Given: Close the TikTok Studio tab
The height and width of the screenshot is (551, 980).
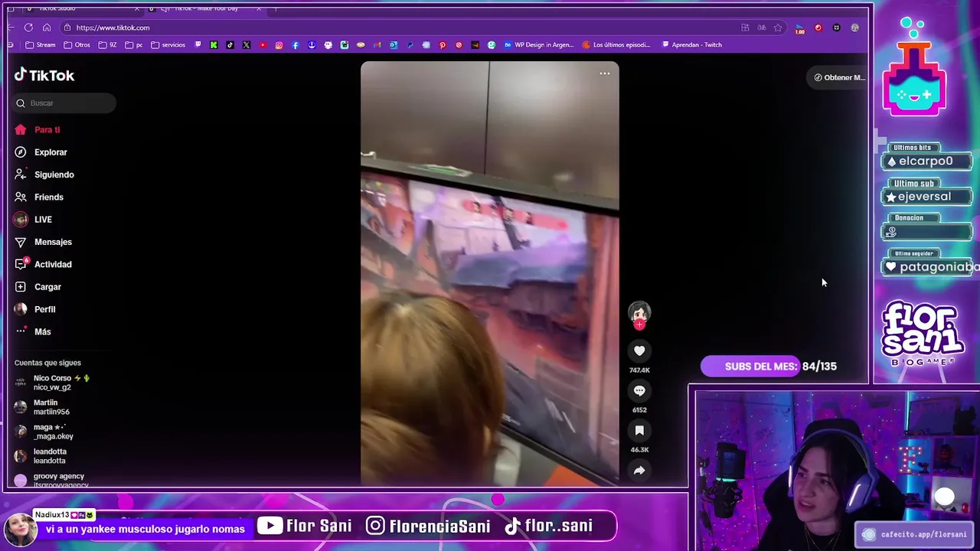Looking at the screenshot, I should 137,8.
